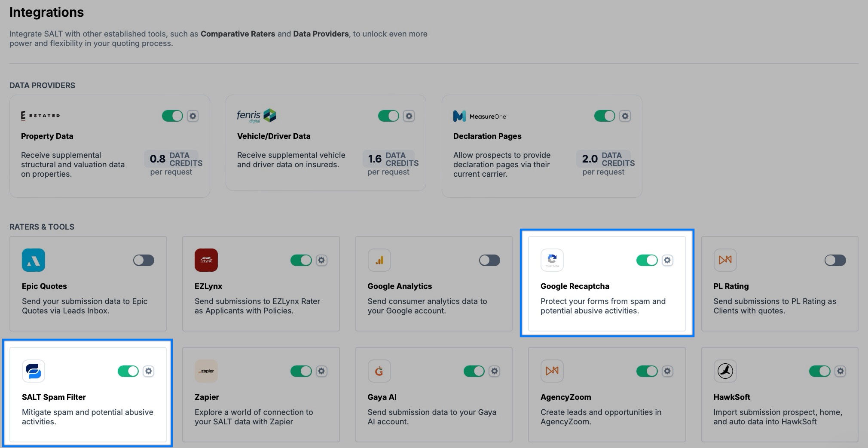Click the Epic Quotes logo icon
This screenshot has width=868, height=448.
tap(34, 260)
